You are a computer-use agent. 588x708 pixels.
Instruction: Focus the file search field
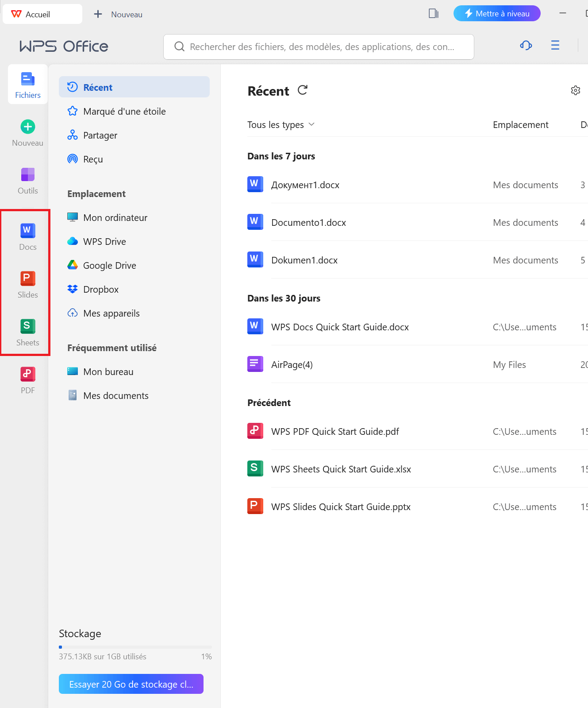[319, 47]
